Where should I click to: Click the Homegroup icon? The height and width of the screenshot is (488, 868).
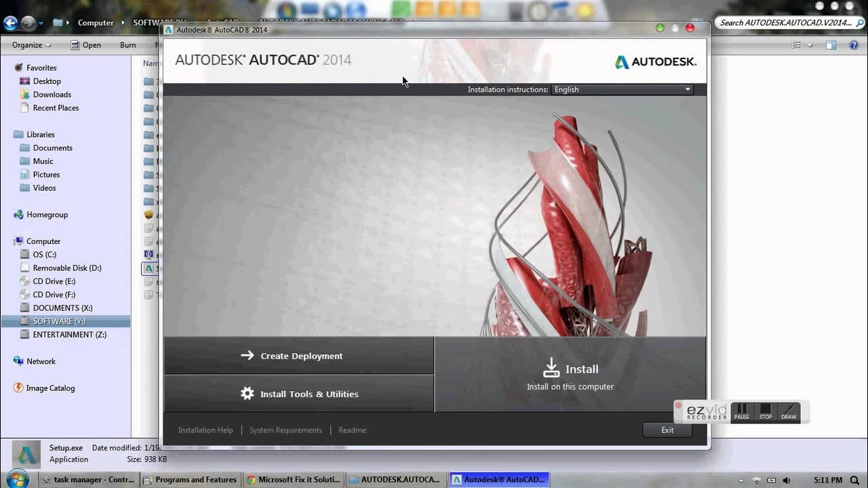tap(18, 215)
